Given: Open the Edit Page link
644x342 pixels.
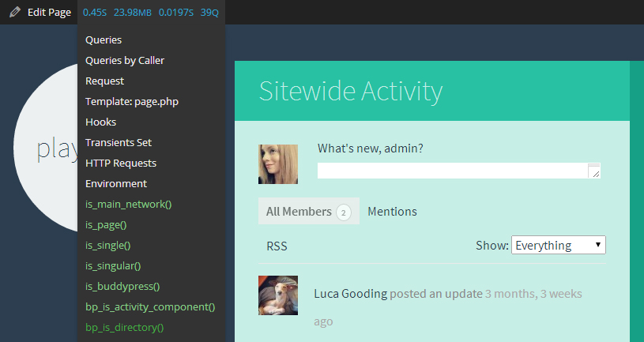Looking at the screenshot, I should (49, 13).
